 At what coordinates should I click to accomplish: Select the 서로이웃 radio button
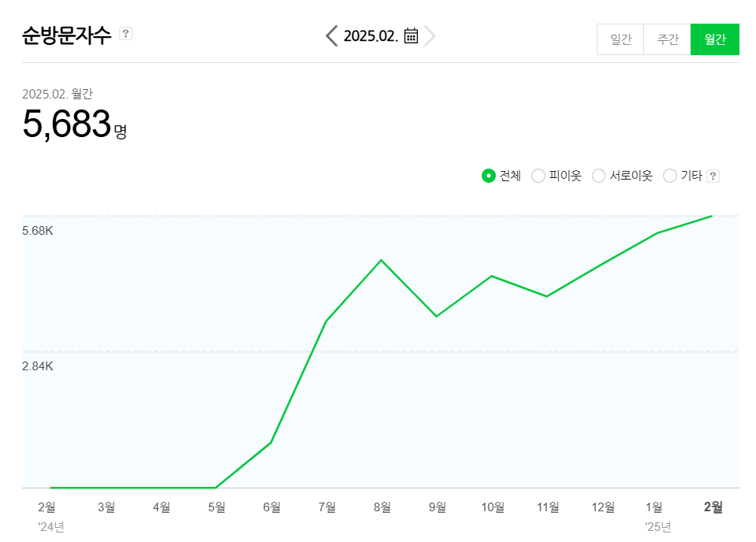point(598,176)
